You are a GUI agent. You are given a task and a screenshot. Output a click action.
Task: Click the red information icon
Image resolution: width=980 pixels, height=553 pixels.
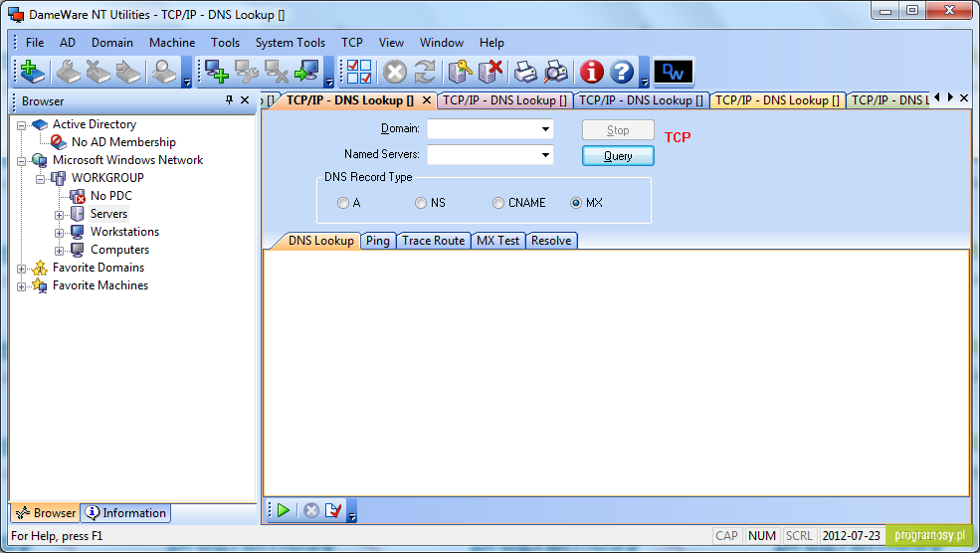591,72
